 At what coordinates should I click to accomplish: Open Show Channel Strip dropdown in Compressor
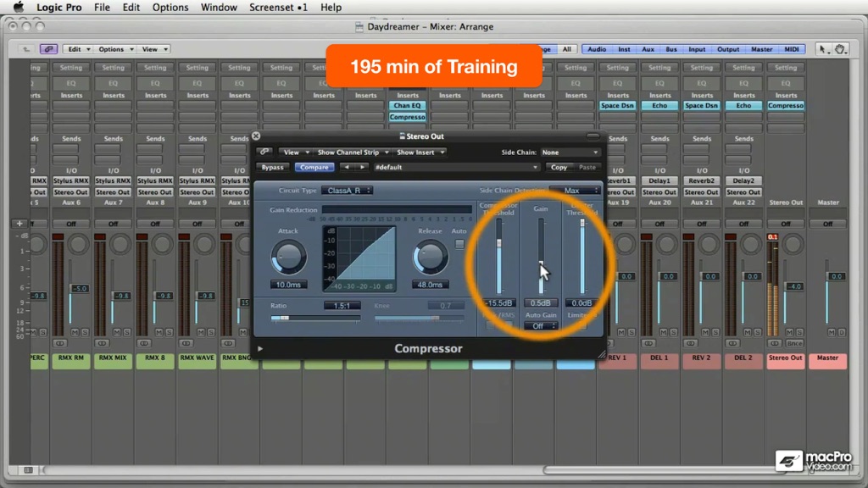pos(353,152)
